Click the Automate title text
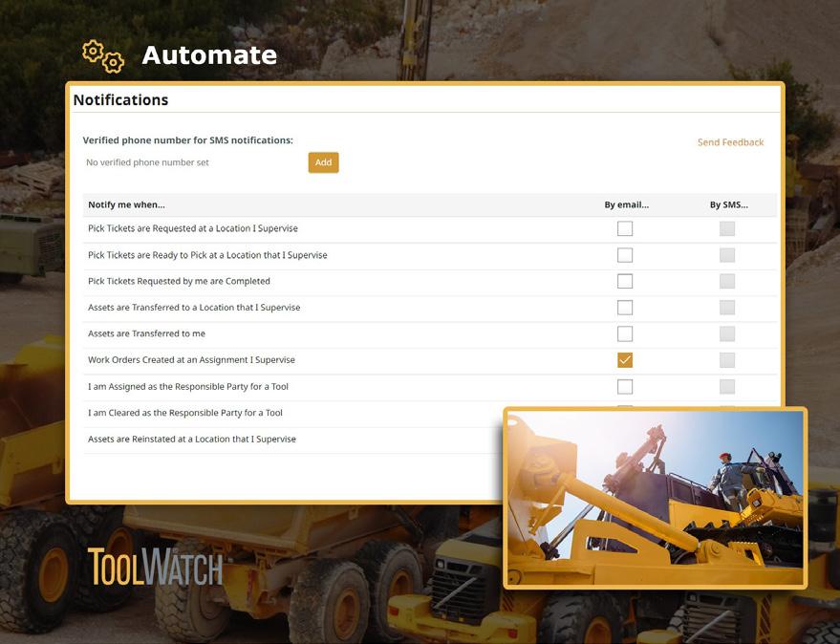This screenshot has width=840, height=644. [209, 55]
